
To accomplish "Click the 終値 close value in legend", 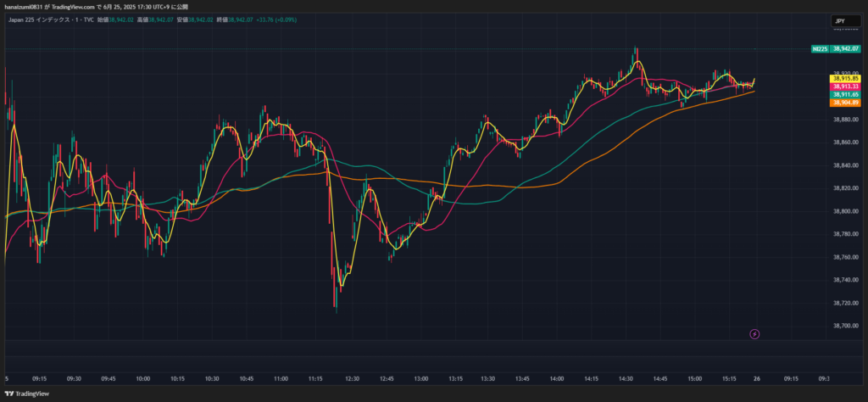I will [x=241, y=20].
